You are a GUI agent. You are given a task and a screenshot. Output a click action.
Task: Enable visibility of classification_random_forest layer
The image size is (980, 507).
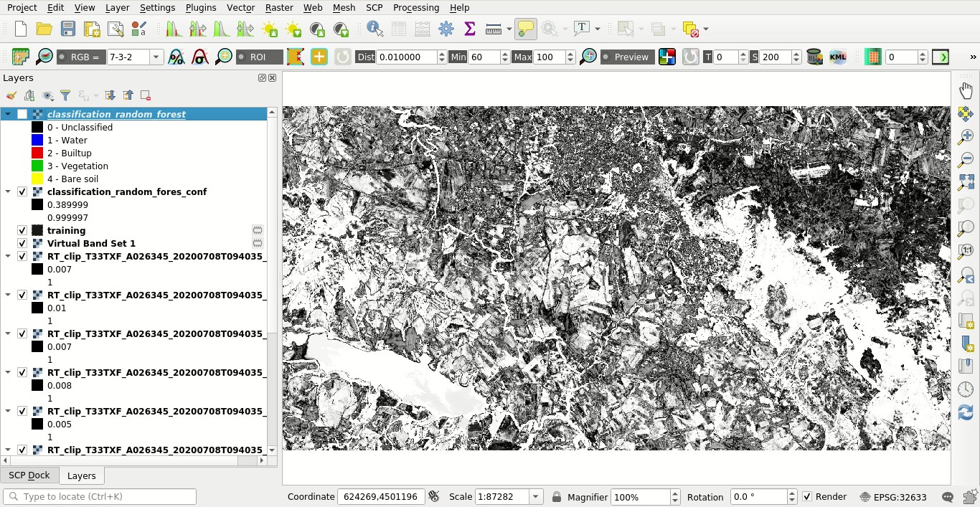[x=22, y=113]
